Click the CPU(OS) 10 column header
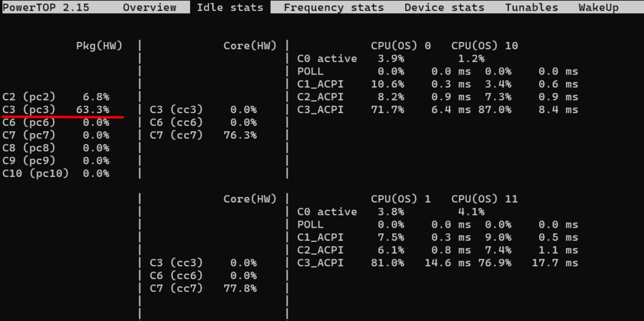Viewport: 644px width, 321px height. pyautogui.click(x=485, y=46)
